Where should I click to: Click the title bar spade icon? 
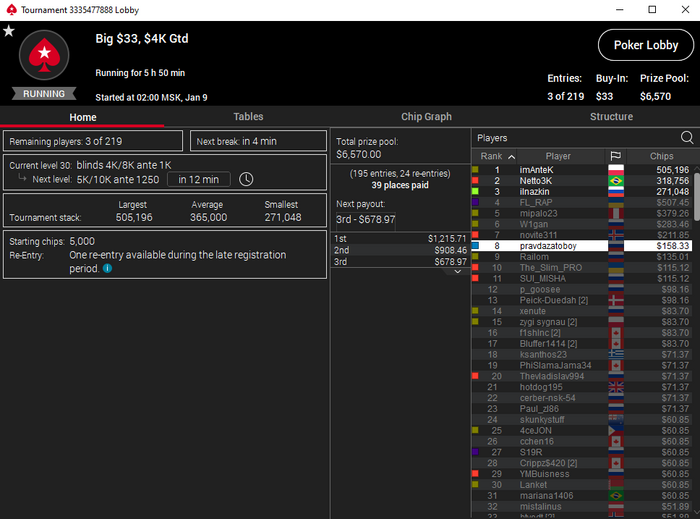[11, 10]
